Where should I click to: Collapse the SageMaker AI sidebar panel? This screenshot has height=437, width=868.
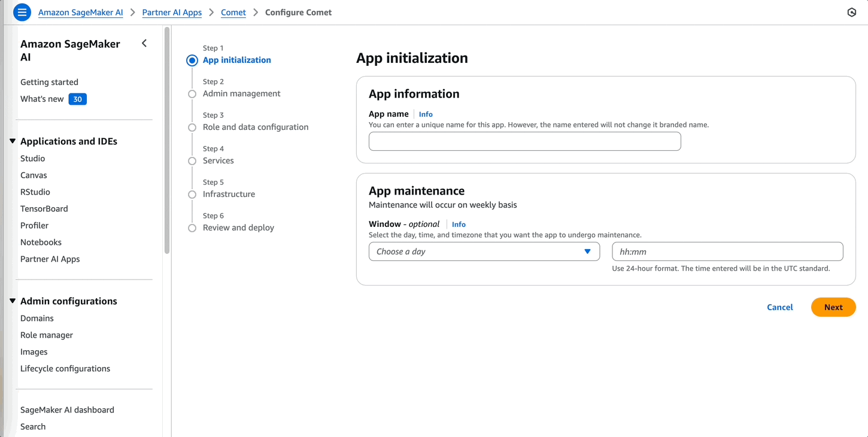pos(144,43)
